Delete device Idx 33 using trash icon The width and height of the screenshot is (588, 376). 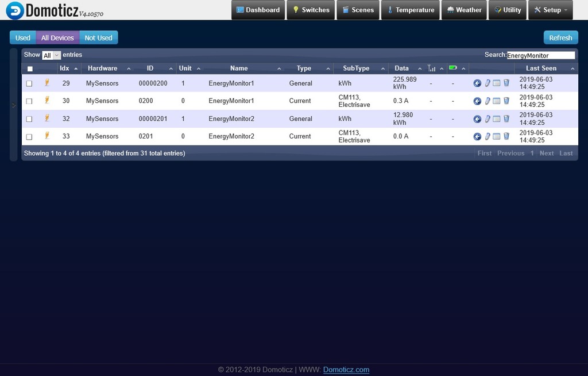(x=506, y=136)
